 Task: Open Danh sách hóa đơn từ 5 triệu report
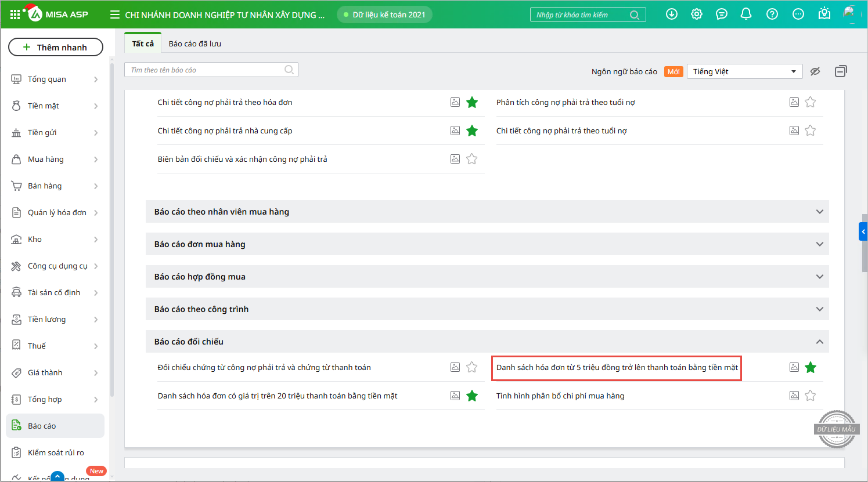[617, 368]
